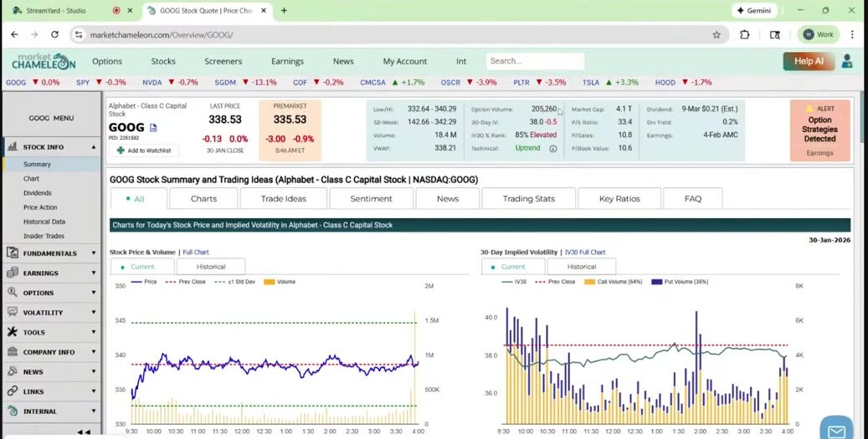The width and height of the screenshot is (868, 439).
Task: Switch to the Trade Ideas tab
Action: 284,198
